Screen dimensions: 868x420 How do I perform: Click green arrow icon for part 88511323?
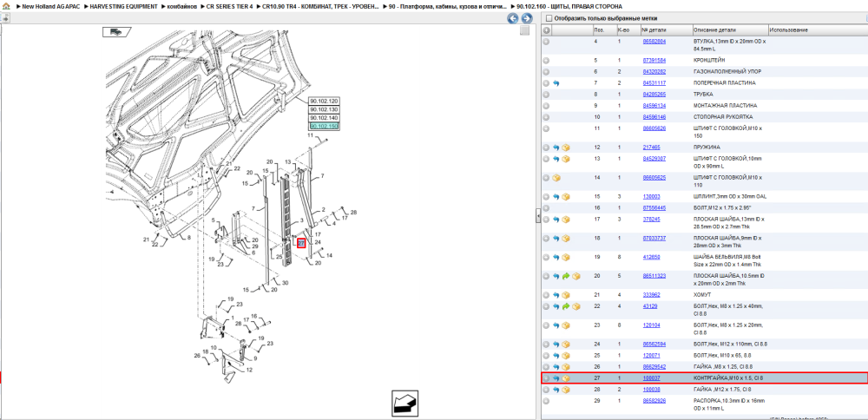(566, 276)
